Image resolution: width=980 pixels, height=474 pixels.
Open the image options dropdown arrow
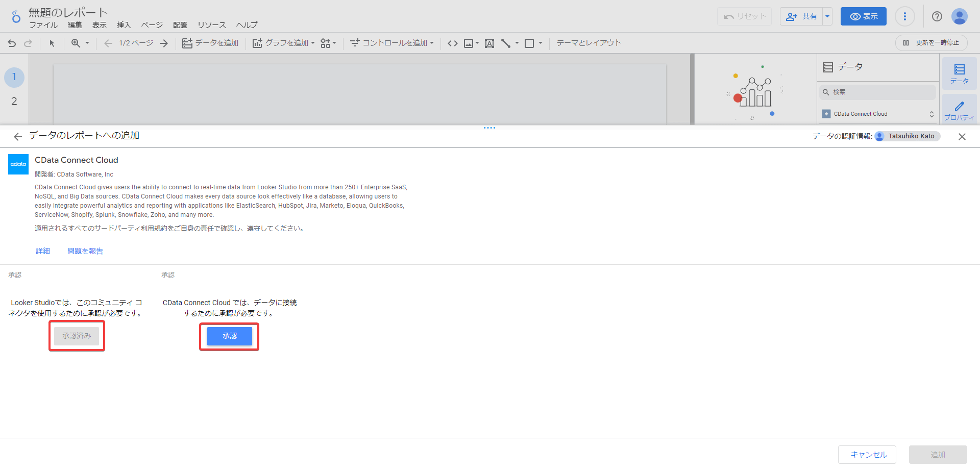[477, 43]
